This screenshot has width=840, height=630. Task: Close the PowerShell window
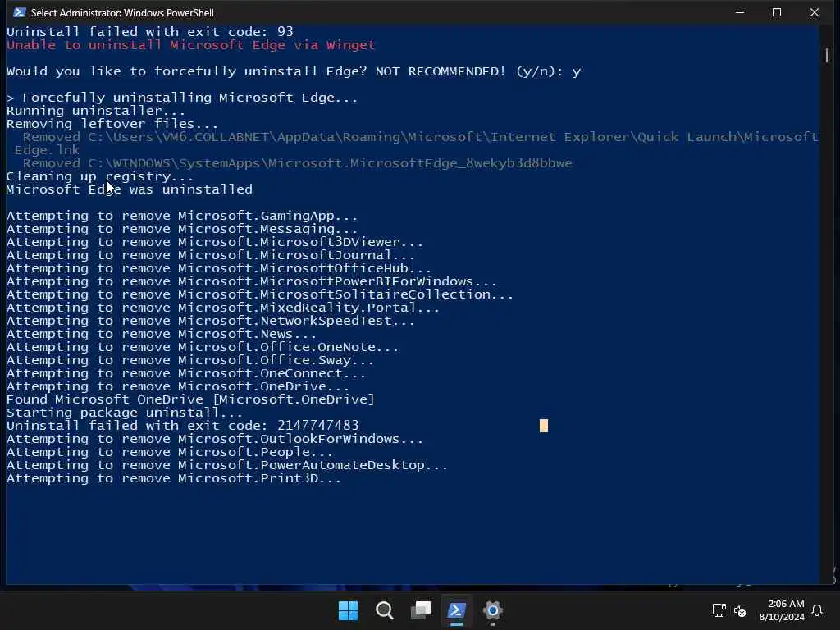click(x=815, y=12)
